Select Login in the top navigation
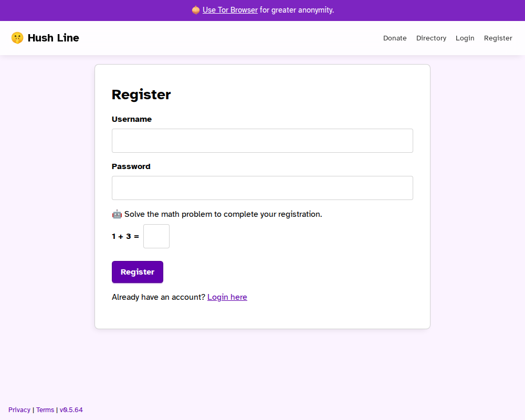This screenshot has width=525, height=420. [x=465, y=38]
